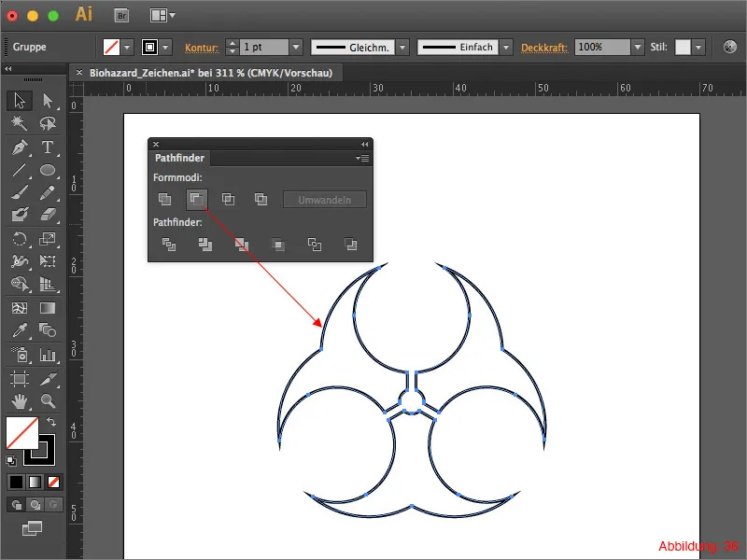Open Adobe Bridge via Br button
The height and width of the screenshot is (560, 747).
click(x=122, y=16)
